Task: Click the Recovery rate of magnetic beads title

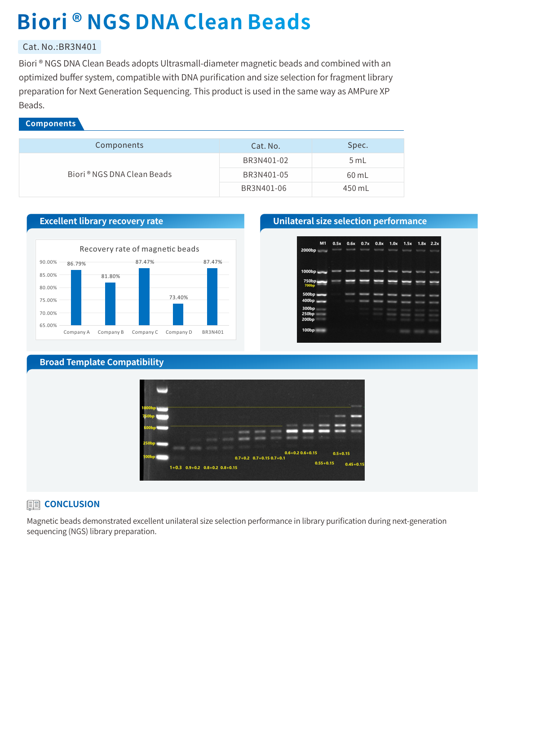Action: click(139, 249)
